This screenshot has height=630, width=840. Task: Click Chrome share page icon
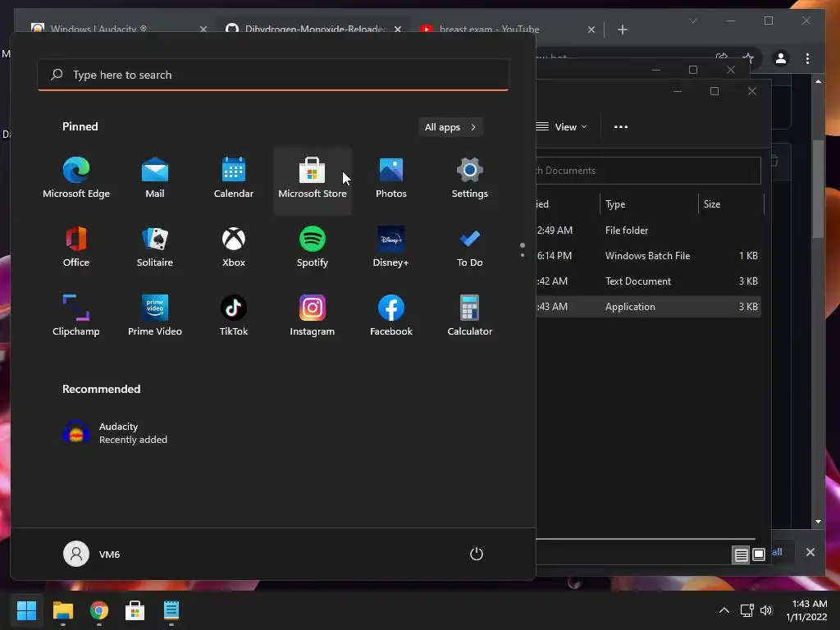click(x=722, y=57)
